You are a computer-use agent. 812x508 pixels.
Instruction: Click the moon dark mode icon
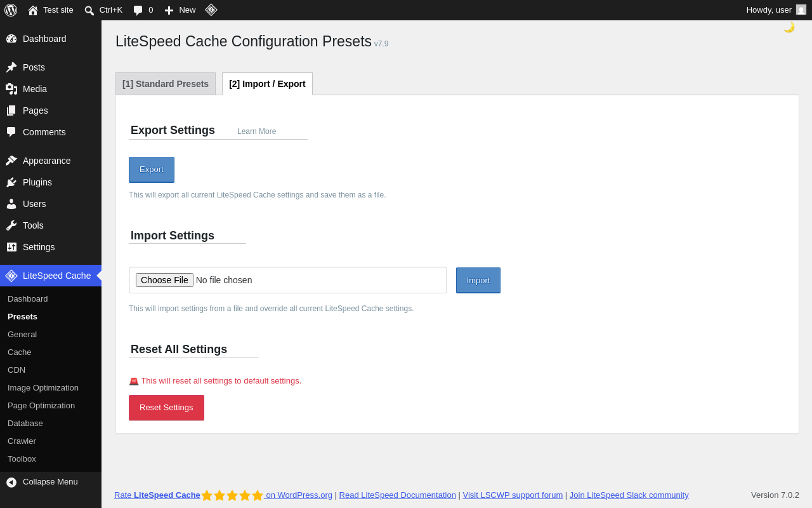[789, 27]
